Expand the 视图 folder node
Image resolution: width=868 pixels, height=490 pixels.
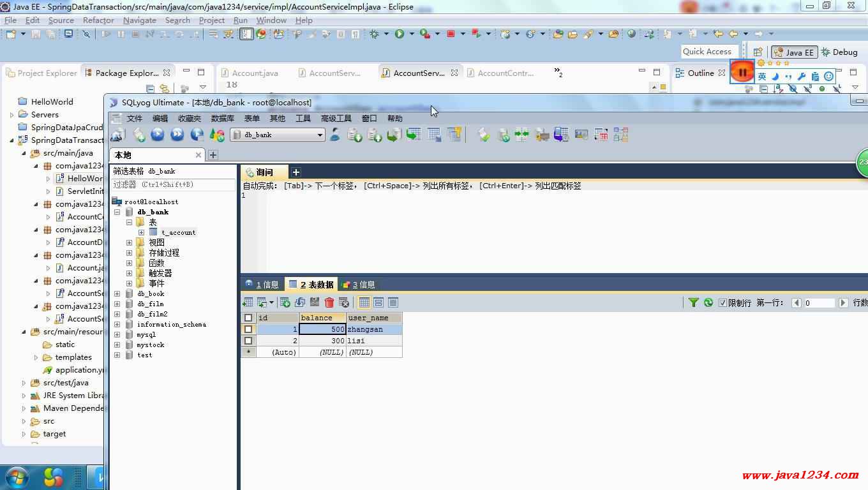(x=129, y=242)
